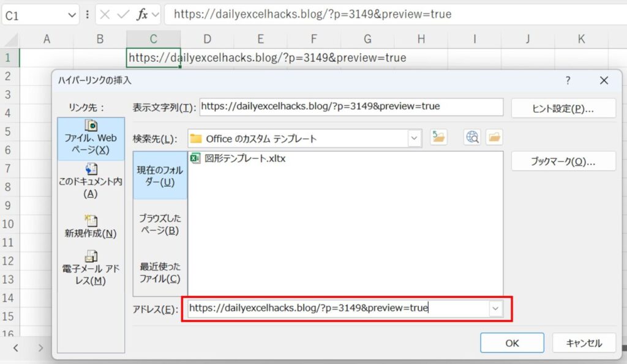
Task: Expand the Address field dropdown arrow
Action: click(495, 309)
